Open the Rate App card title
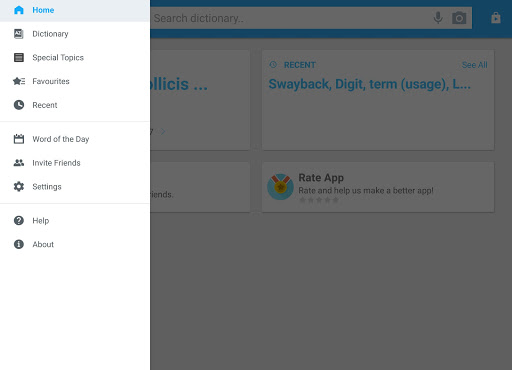Viewport: 512px width, 370px height. click(x=321, y=178)
